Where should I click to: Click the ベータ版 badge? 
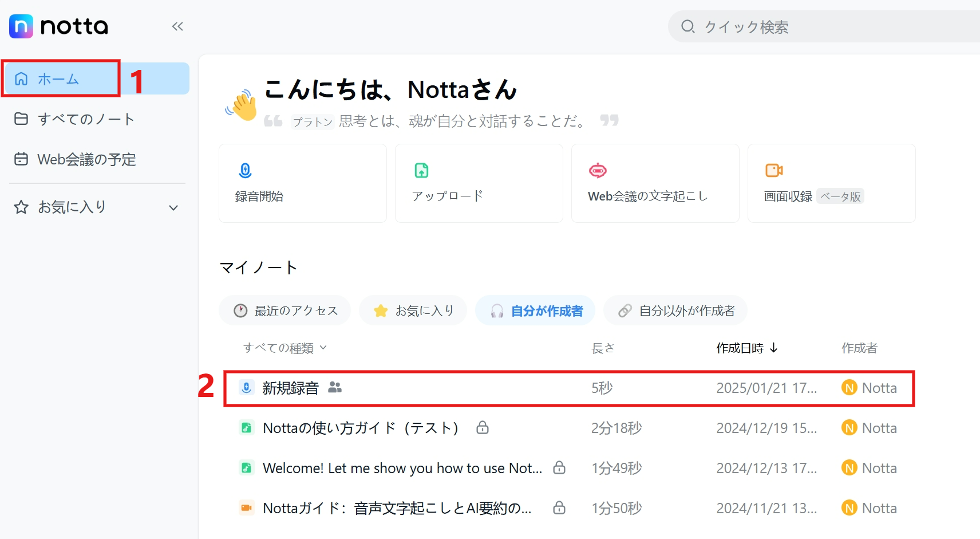coord(840,196)
